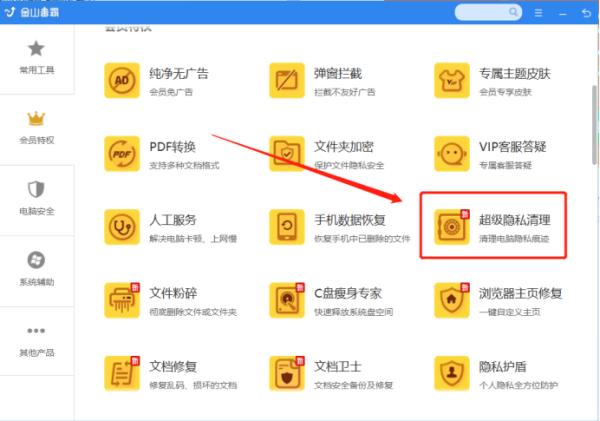Click the 人工服务 title text
Image resolution: width=600 pixels, height=421 pixels.
pyautogui.click(x=173, y=220)
